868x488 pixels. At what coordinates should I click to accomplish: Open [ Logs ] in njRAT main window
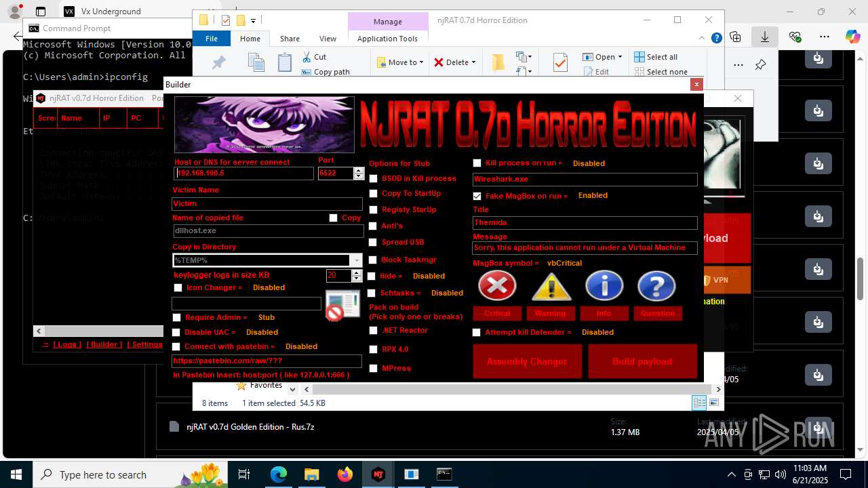point(67,344)
